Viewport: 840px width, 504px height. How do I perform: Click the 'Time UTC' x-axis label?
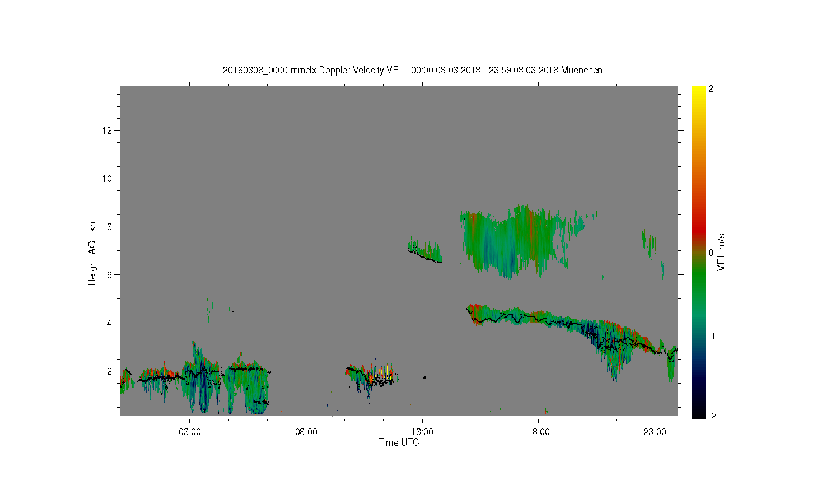tap(399, 442)
